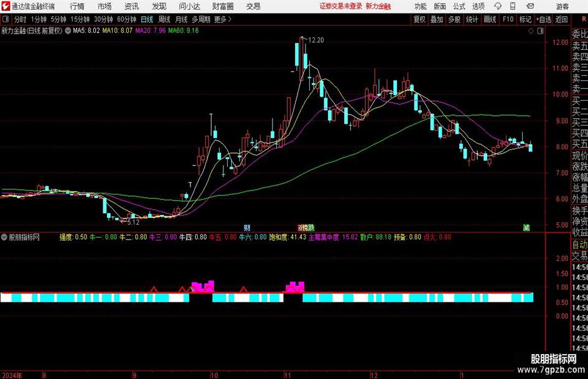Select the 日线 daily period tab
This screenshot has height=379, width=588.
pyautogui.click(x=147, y=19)
